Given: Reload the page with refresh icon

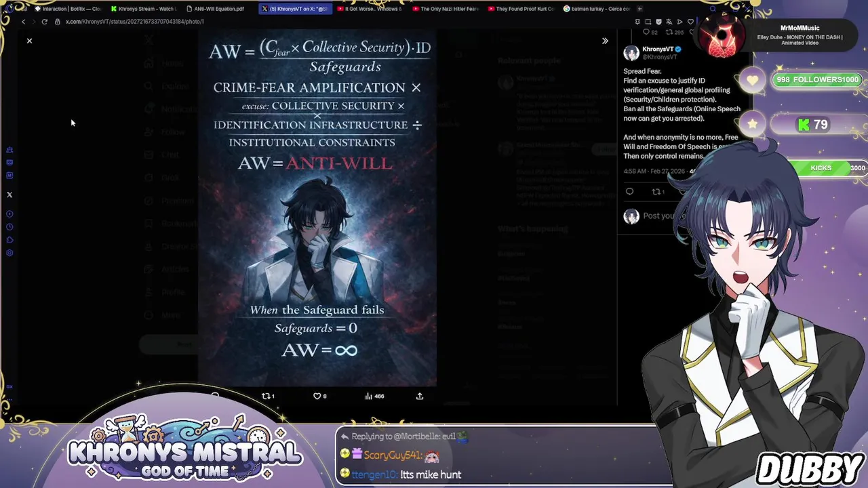Looking at the screenshot, I should 45,22.
